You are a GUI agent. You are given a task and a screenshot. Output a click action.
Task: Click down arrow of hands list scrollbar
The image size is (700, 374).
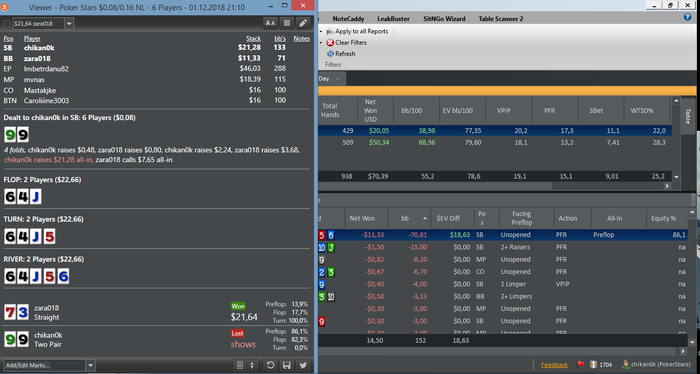coord(692,342)
